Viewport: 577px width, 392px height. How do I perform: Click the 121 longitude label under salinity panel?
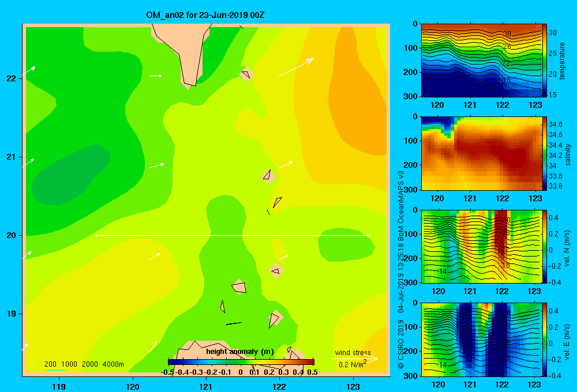[x=470, y=198]
